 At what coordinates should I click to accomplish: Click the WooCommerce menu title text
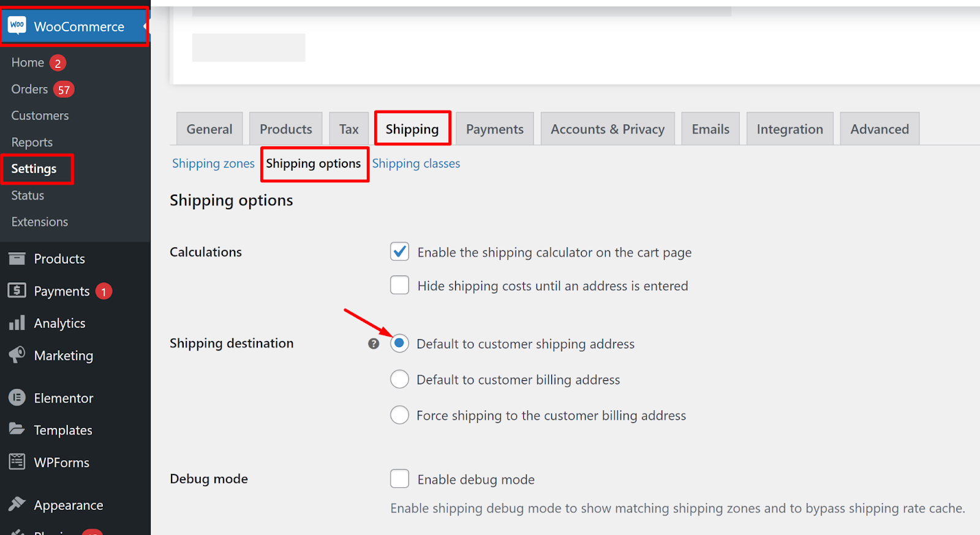(x=79, y=26)
